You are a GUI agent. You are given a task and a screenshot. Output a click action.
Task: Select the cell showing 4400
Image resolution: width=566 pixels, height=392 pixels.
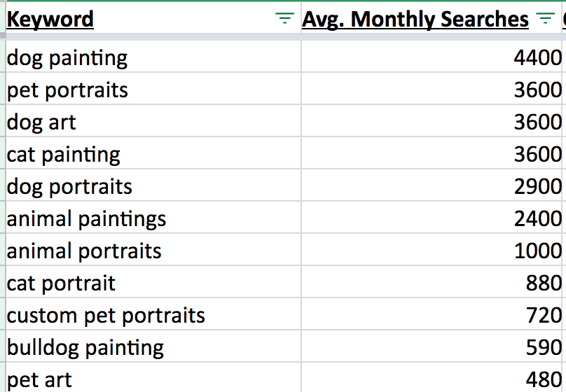point(432,57)
